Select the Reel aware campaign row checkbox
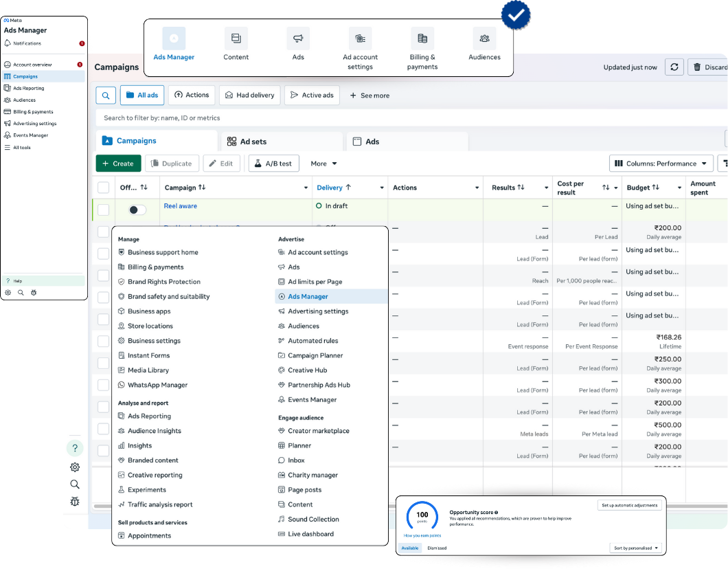This screenshot has width=728, height=569. click(x=103, y=210)
